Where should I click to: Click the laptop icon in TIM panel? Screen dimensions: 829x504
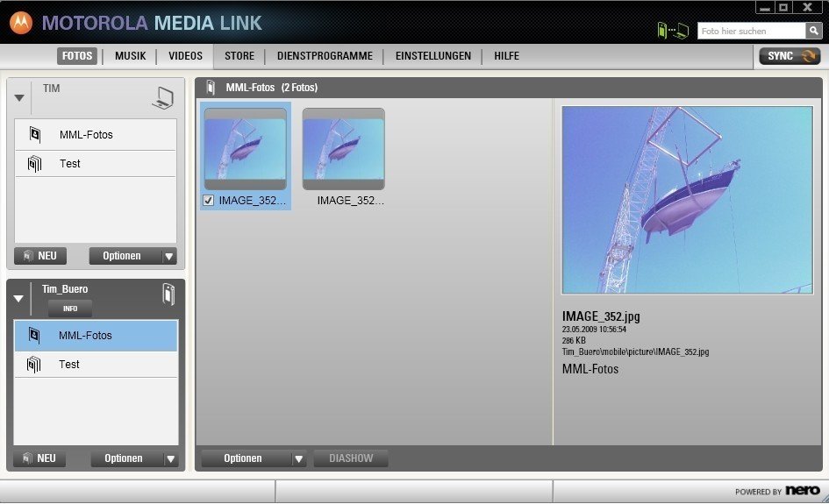tap(163, 98)
